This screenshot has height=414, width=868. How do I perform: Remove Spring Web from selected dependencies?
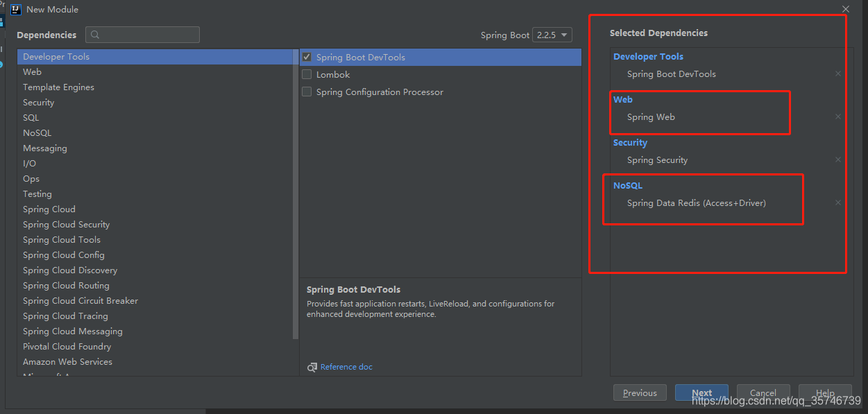point(838,117)
